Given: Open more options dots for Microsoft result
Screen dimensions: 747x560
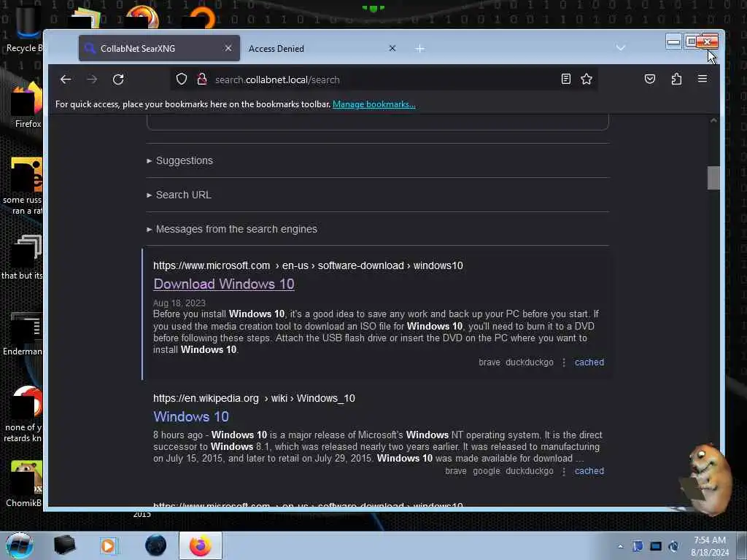Looking at the screenshot, I should 564,362.
